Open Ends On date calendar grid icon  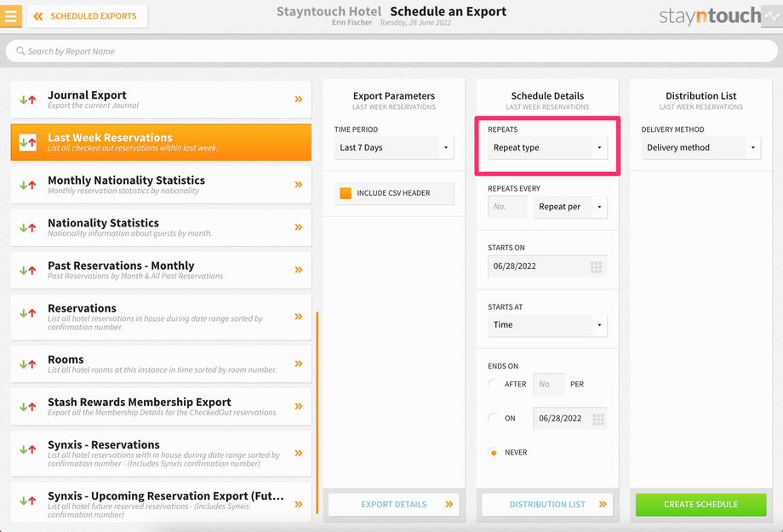click(x=598, y=419)
